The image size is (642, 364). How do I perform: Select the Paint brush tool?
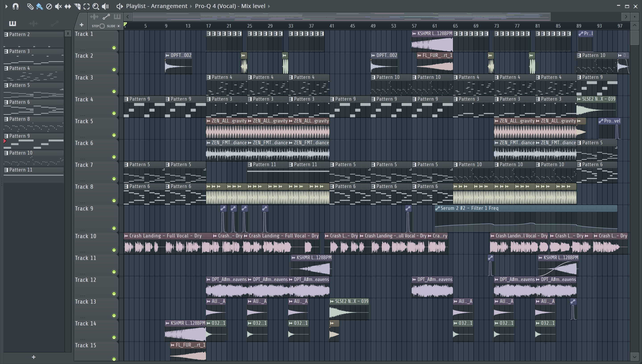39,6
